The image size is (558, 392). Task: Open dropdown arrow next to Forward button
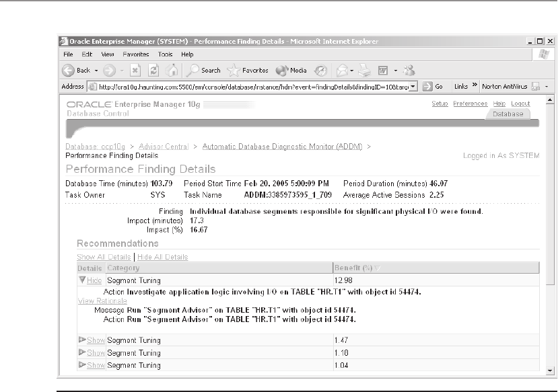point(122,71)
